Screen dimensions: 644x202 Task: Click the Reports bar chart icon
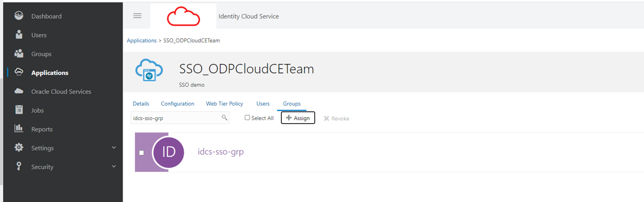click(x=19, y=129)
